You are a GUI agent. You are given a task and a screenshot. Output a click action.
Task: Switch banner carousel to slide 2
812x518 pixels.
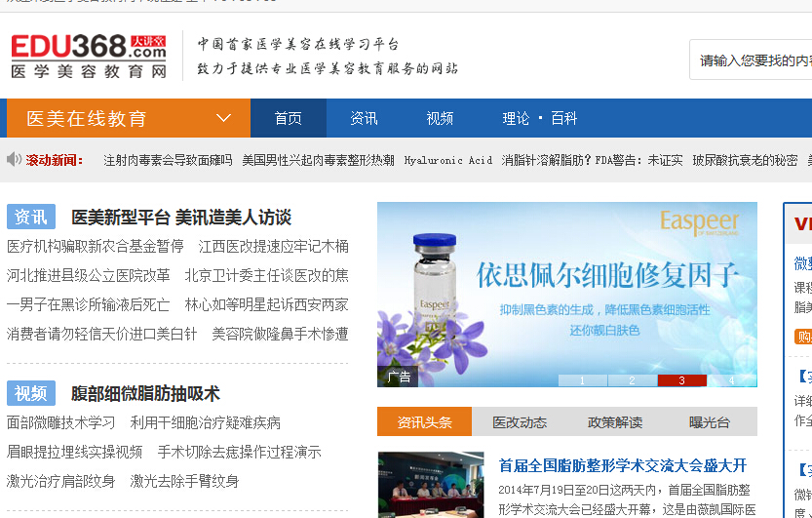click(x=633, y=380)
